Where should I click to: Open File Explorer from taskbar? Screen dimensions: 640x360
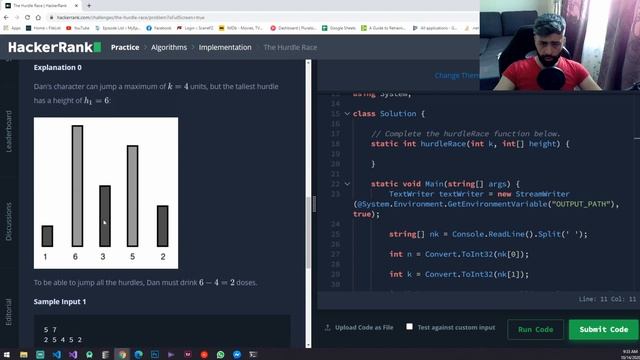pyautogui.click(x=24, y=354)
